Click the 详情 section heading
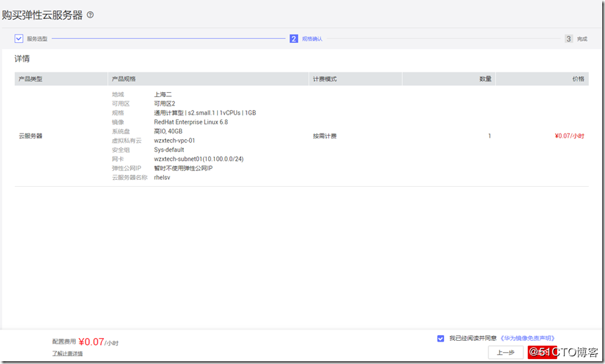The height and width of the screenshot is (364, 605). coord(22,58)
